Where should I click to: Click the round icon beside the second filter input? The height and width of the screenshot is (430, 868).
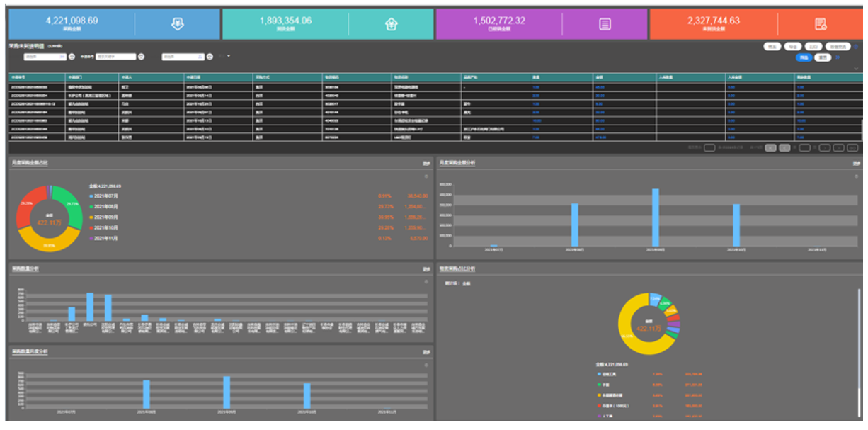pyautogui.click(x=141, y=57)
